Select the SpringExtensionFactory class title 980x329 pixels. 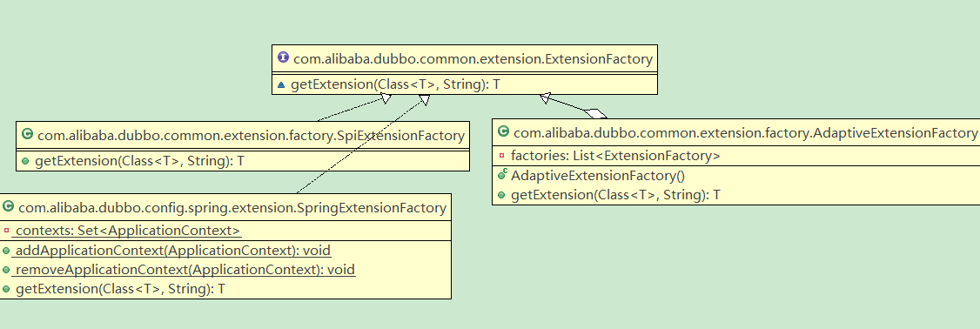coord(232,208)
